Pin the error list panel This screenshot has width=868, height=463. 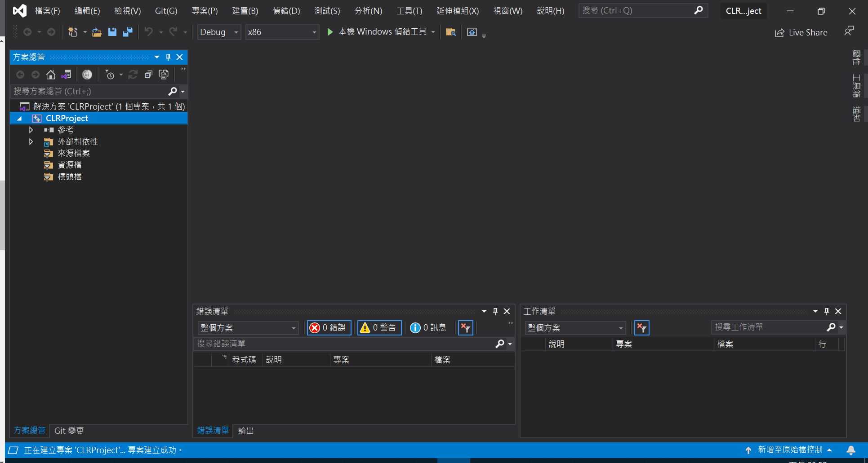[x=495, y=311]
